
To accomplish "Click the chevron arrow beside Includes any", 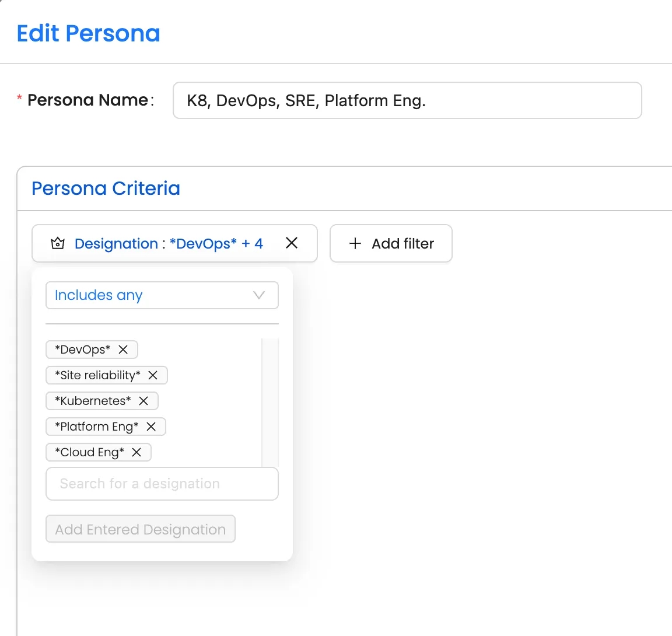I will tap(259, 295).
